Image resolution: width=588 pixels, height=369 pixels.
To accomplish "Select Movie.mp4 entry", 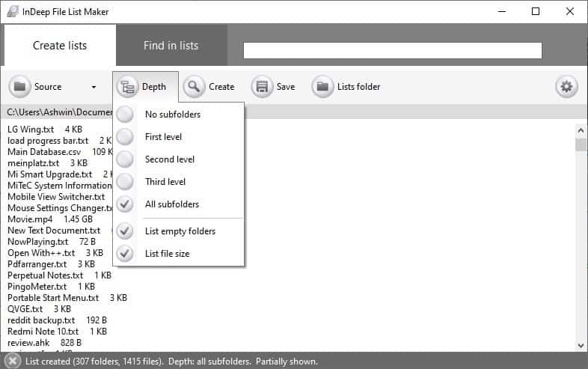I will tap(50, 219).
